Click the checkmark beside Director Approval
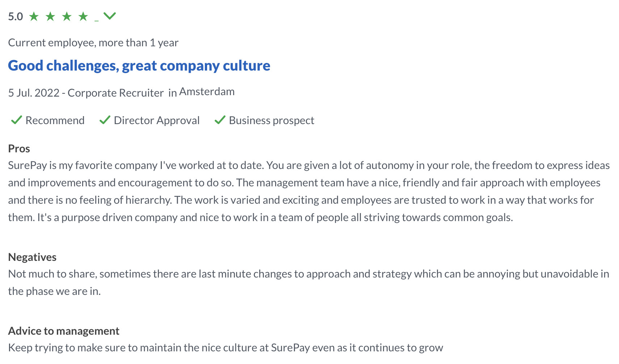This screenshot has height=364, width=619. tap(105, 120)
